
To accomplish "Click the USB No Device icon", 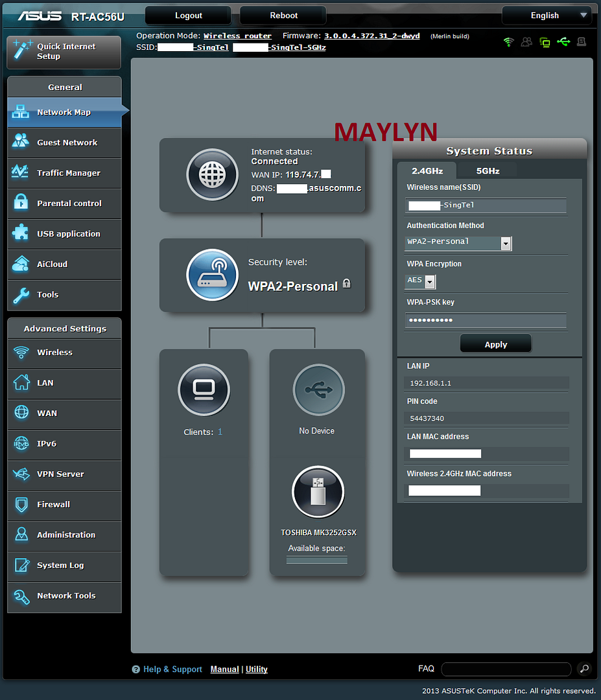I will pyautogui.click(x=318, y=390).
